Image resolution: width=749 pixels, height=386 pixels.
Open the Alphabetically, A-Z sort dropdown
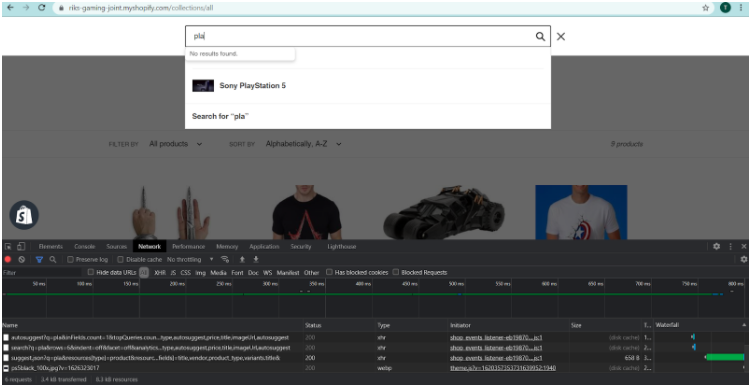point(303,144)
